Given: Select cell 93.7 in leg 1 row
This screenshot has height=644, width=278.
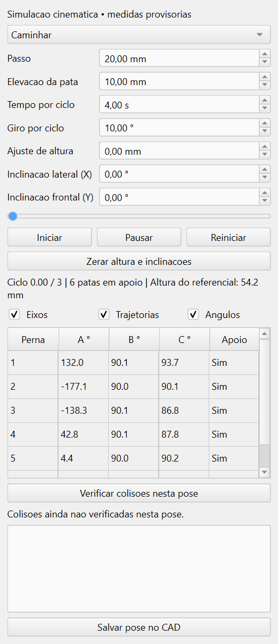Looking at the screenshot, I should [x=184, y=363].
